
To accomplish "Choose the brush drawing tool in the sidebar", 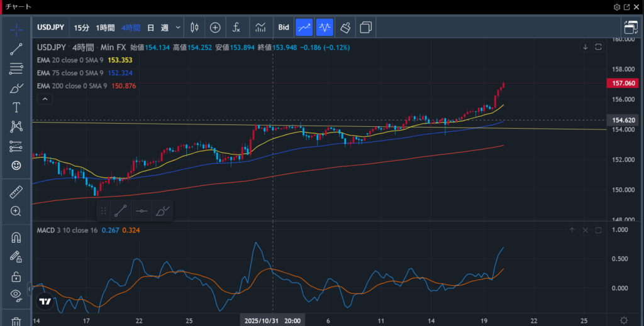I will 16,89.
